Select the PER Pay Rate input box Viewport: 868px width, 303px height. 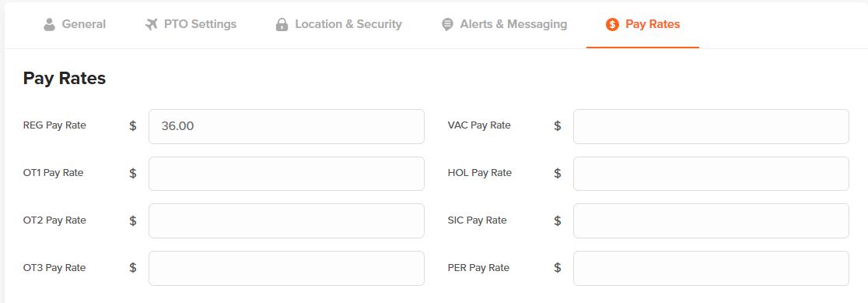[x=711, y=268]
